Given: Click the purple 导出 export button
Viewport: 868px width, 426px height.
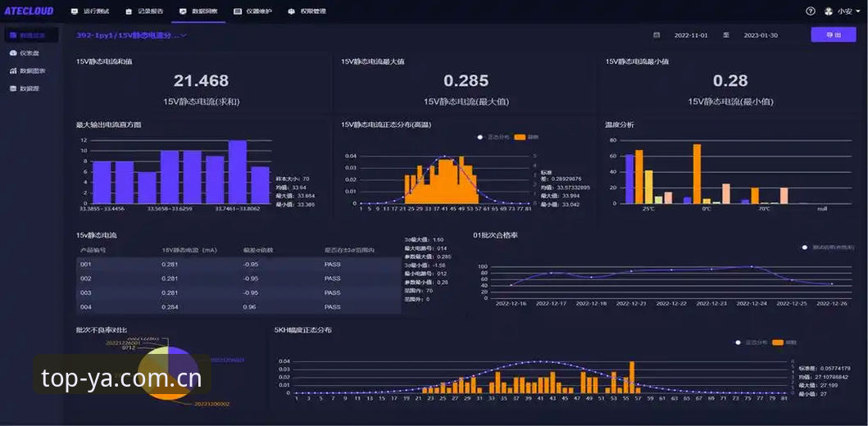Looking at the screenshot, I should click(x=833, y=35).
